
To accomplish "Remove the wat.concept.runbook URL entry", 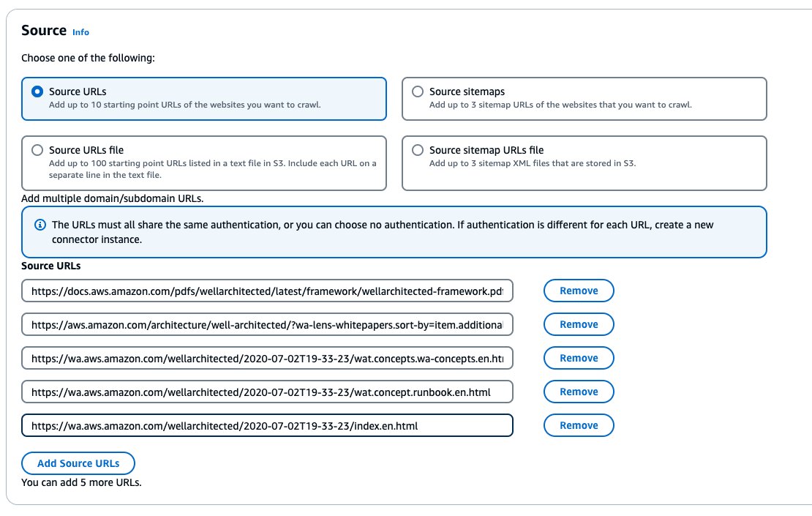I will [x=579, y=392].
